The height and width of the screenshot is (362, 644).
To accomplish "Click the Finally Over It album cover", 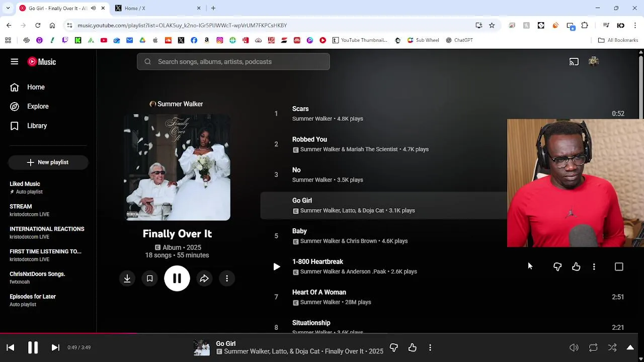I will [x=177, y=167].
